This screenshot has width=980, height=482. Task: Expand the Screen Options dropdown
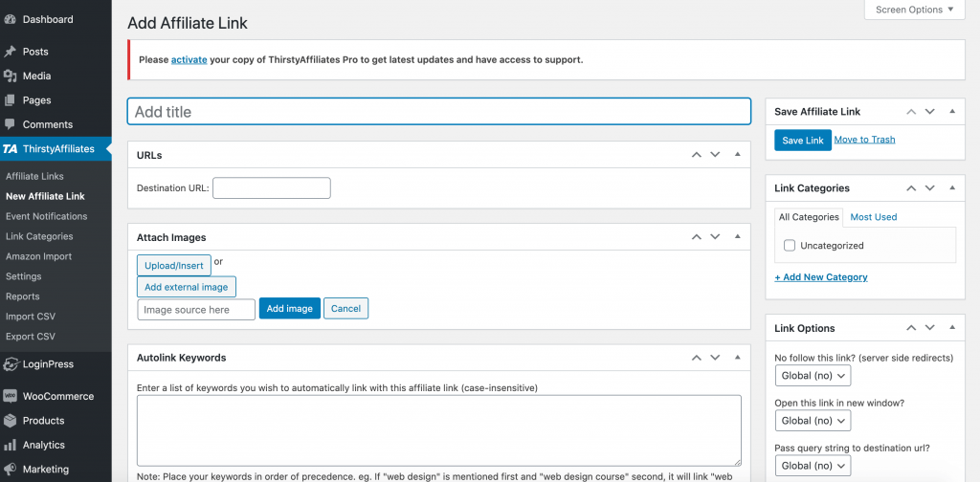point(915,10)
